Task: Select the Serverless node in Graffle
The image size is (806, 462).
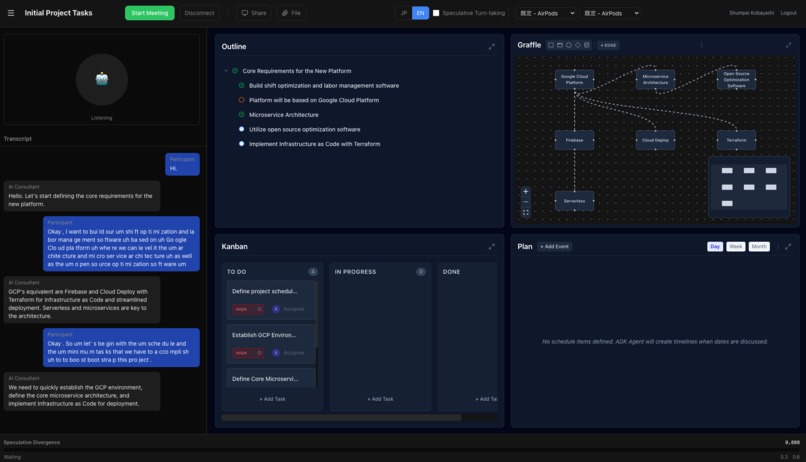Action: coord(574,201)
